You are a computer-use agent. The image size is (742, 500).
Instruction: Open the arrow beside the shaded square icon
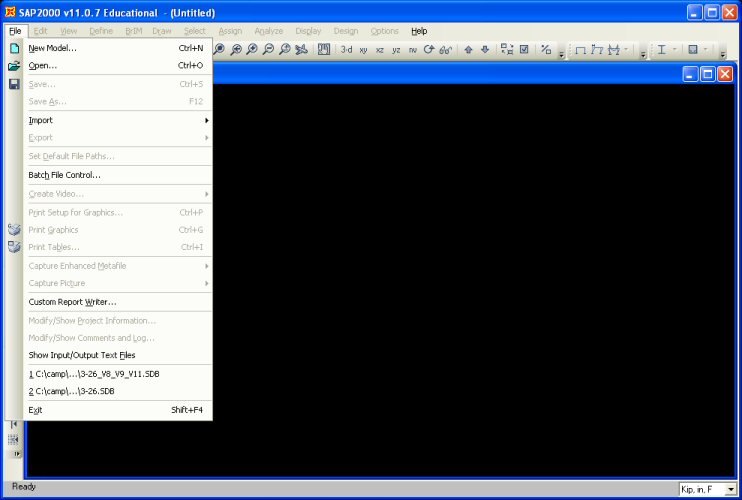coord(706,49)
